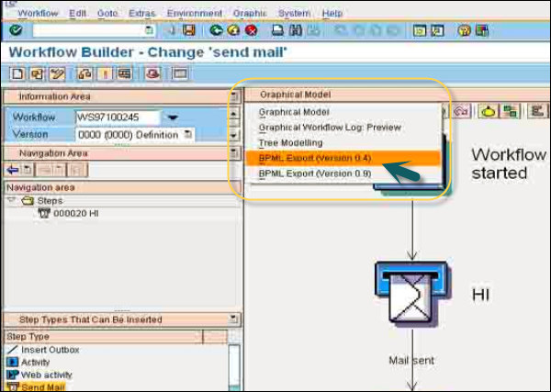551x392 pixels.
Task: Open the Step Types That Can Be Inserted dropdown
Action: pyautogui.click(x=233, y=319)
